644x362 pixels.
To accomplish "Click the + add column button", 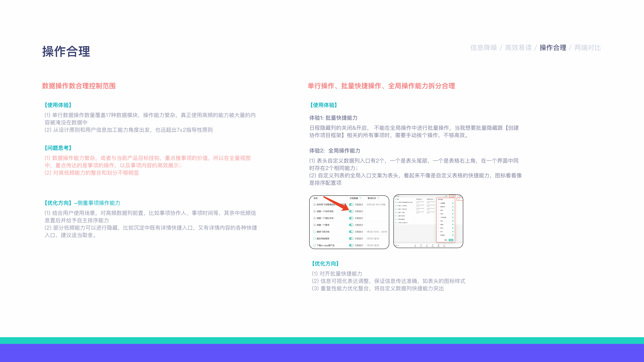I will pyautogui.click(x=459, y=199).
